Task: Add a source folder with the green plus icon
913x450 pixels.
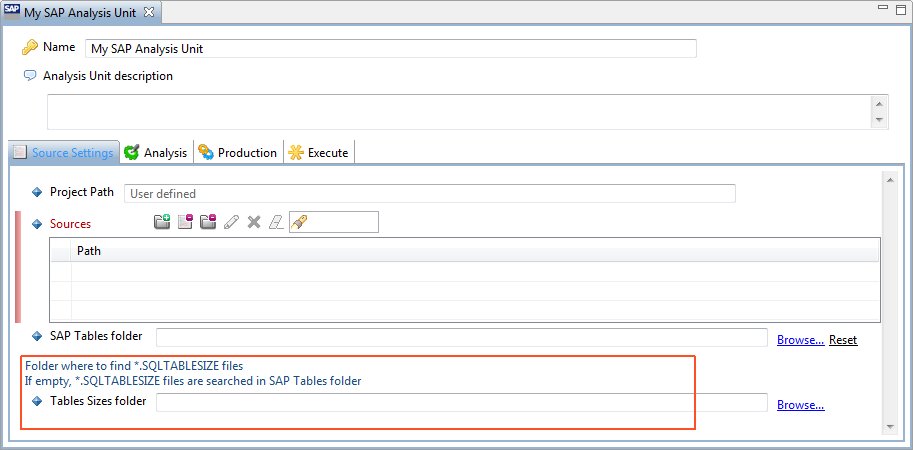Action: [x=162, y=222]
